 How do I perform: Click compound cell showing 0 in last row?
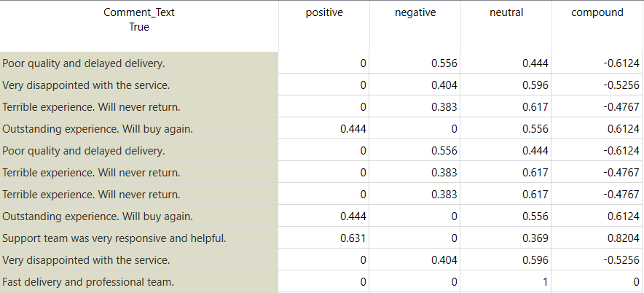(x=636, y=282)
